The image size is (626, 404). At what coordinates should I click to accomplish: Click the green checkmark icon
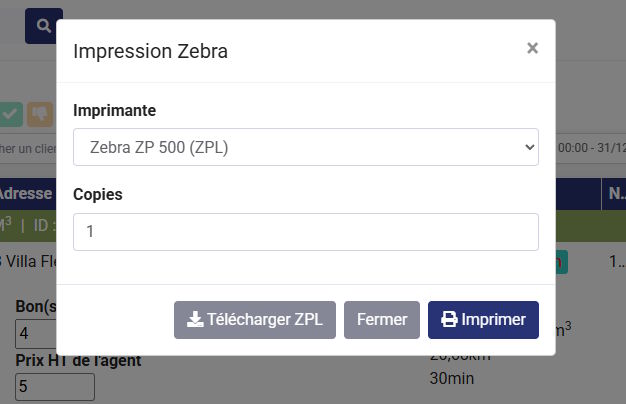11,114
